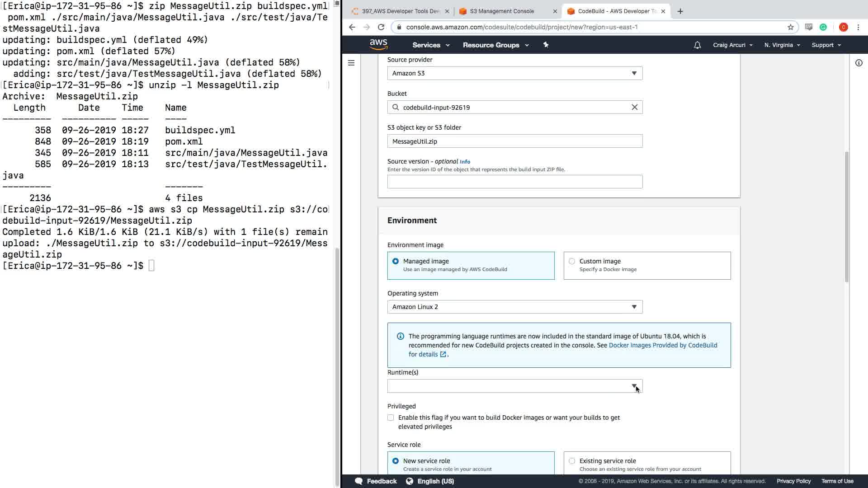
Task: Switch to S3 Management Console tab
Action: pos(502,11)
